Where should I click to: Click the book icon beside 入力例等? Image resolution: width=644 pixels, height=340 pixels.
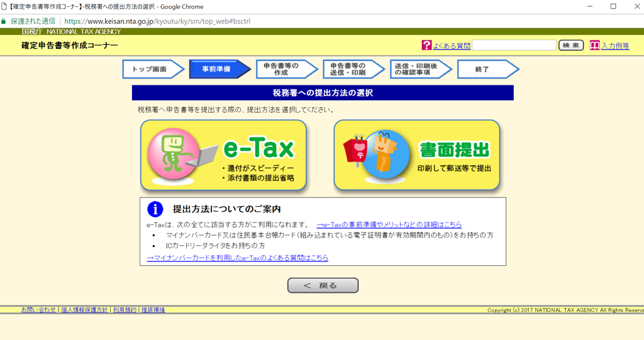tap(594, 45)
